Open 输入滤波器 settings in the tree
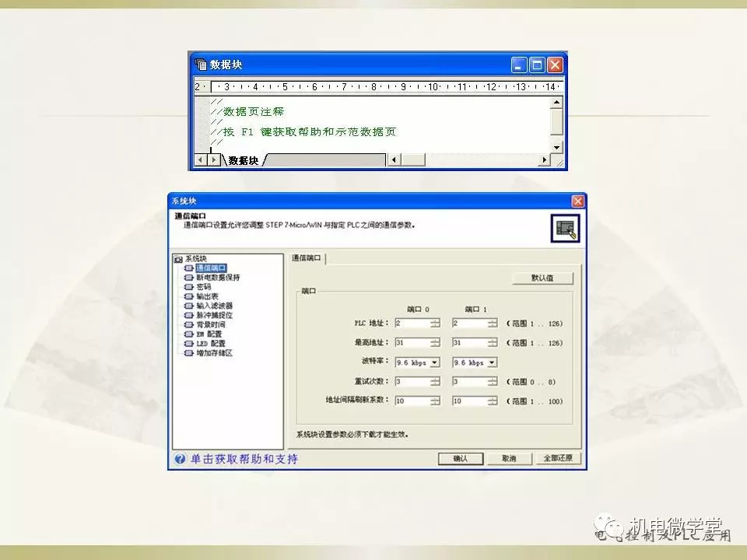The width and height of the screenshot is (747, 560). [214, 306]
